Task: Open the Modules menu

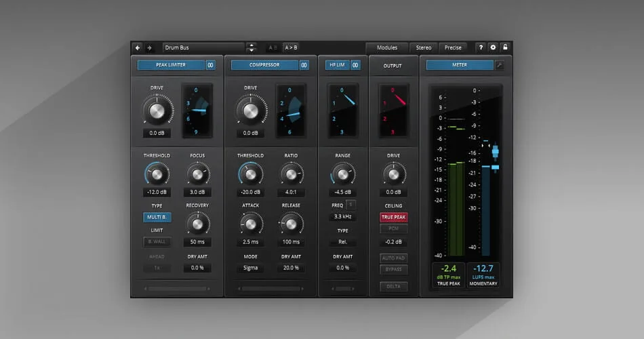Action: pyautogui.click(x=387, y=47)
